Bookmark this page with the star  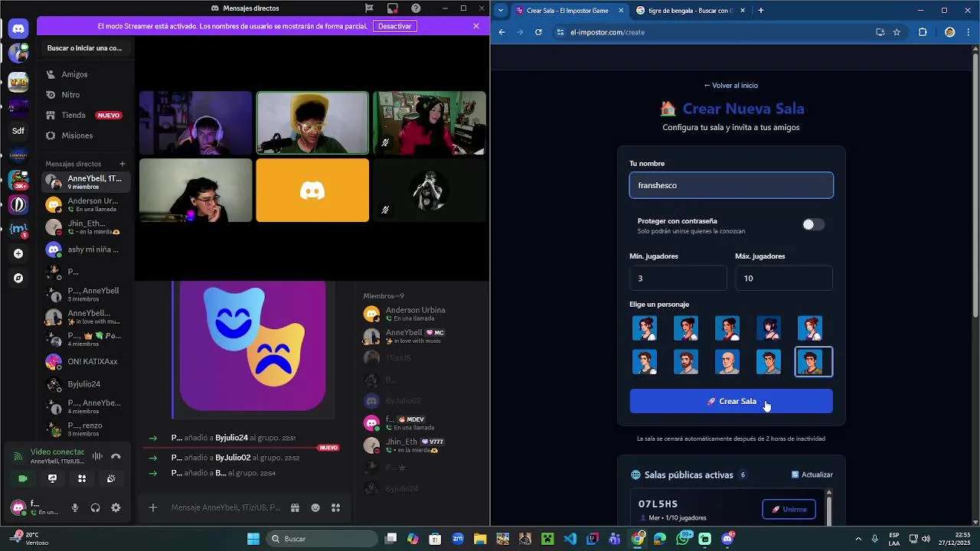click(897, 32)
